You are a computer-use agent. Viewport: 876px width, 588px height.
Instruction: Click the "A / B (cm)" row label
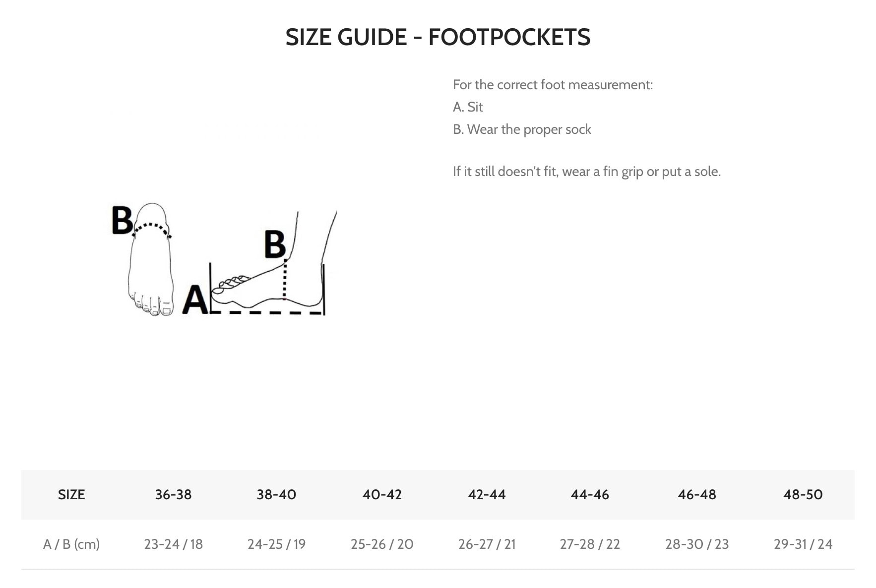71,544
